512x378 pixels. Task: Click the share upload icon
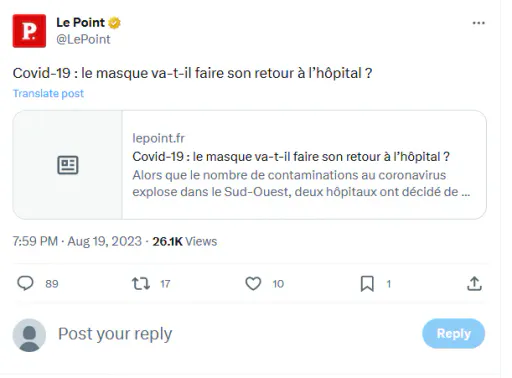pos(474,284)
